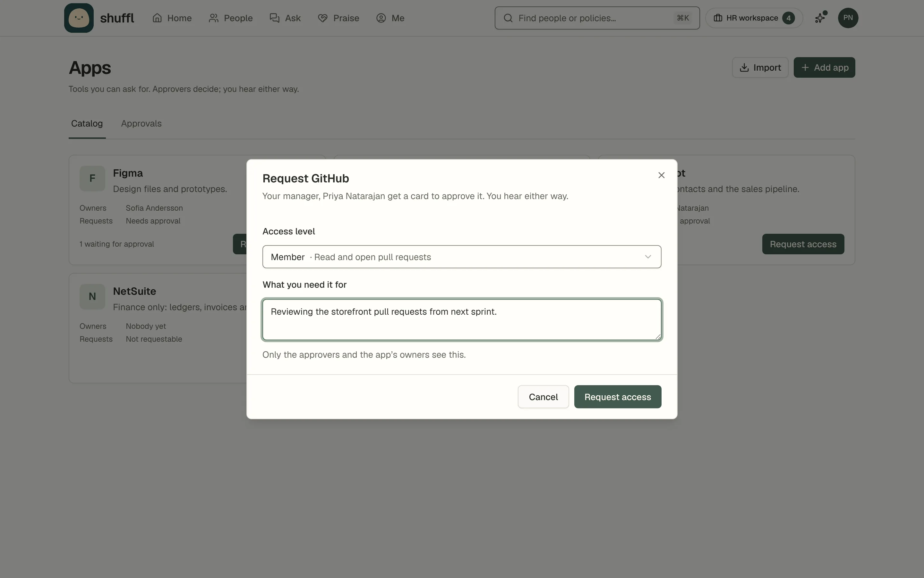924x578 pixels.
Task: Click in the What you need it for textarea
Action: point(462,320)
